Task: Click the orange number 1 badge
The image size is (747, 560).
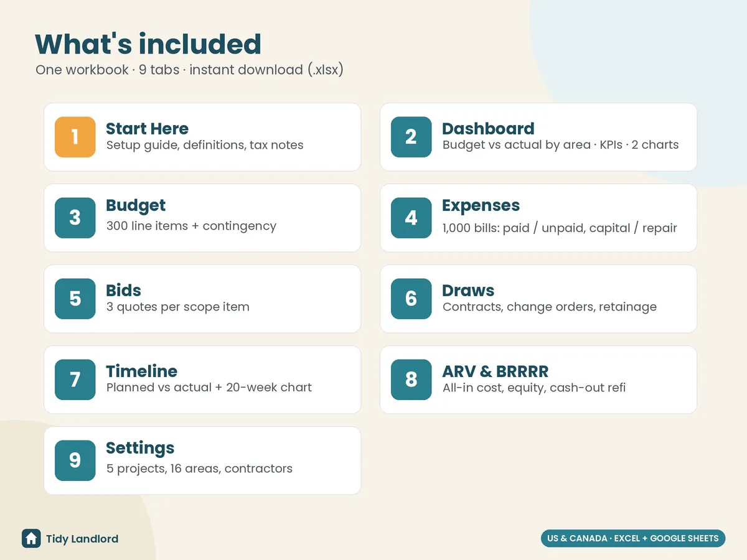Action: point(75,137)
